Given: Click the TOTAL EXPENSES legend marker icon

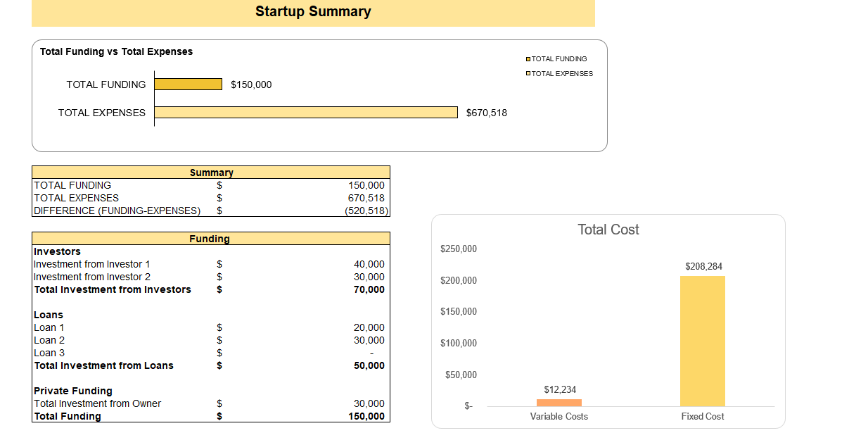Looking at the screenshot, I should (x=528, y=73).
